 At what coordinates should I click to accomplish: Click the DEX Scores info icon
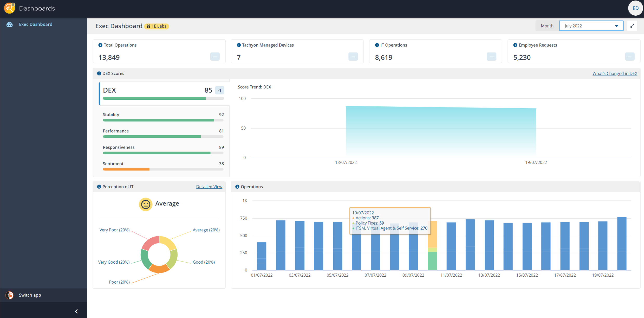(99, 73)
